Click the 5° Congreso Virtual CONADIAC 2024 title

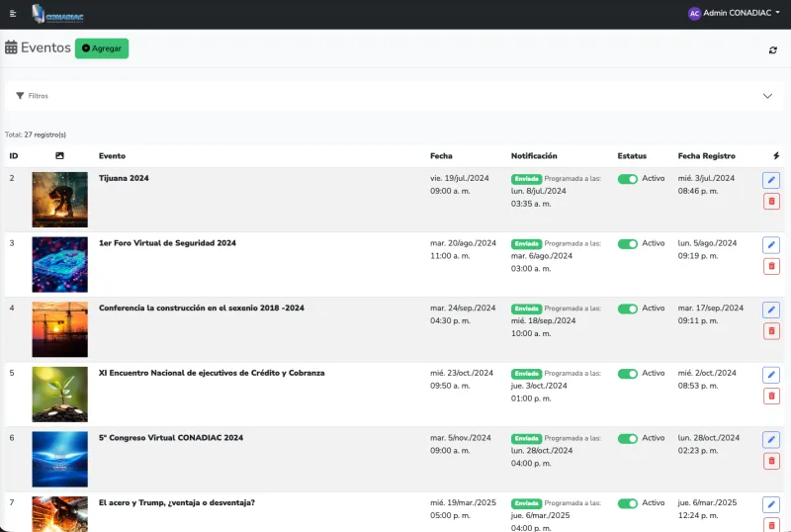(x=171, y=438)
